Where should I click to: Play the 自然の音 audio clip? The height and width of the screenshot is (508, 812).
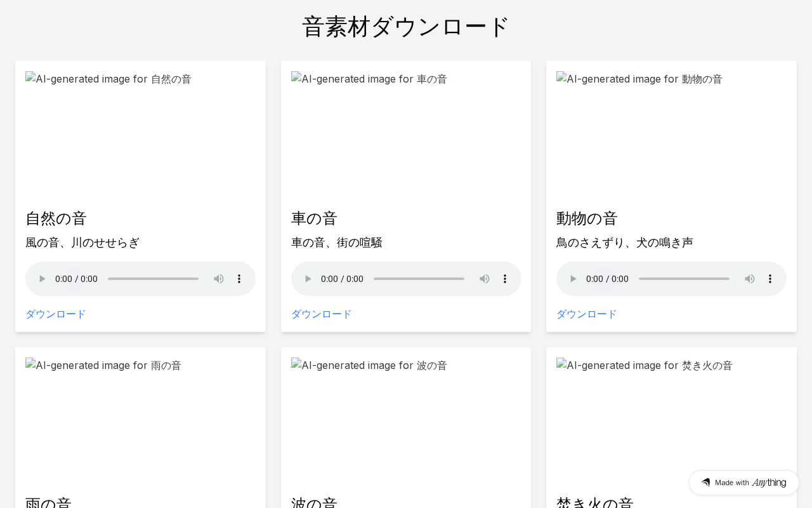tap(43, 279)
